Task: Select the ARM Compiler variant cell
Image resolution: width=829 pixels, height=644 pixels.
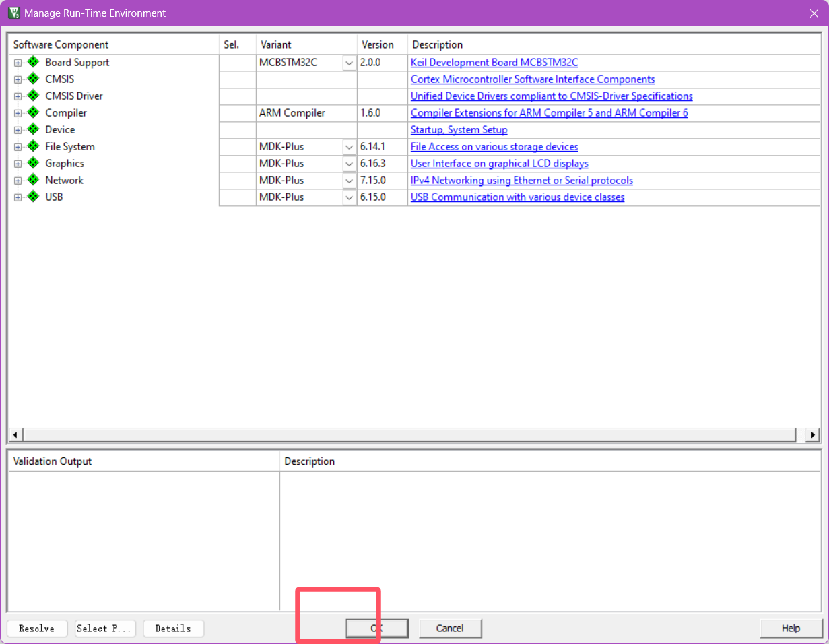Action: click(306, 113)
